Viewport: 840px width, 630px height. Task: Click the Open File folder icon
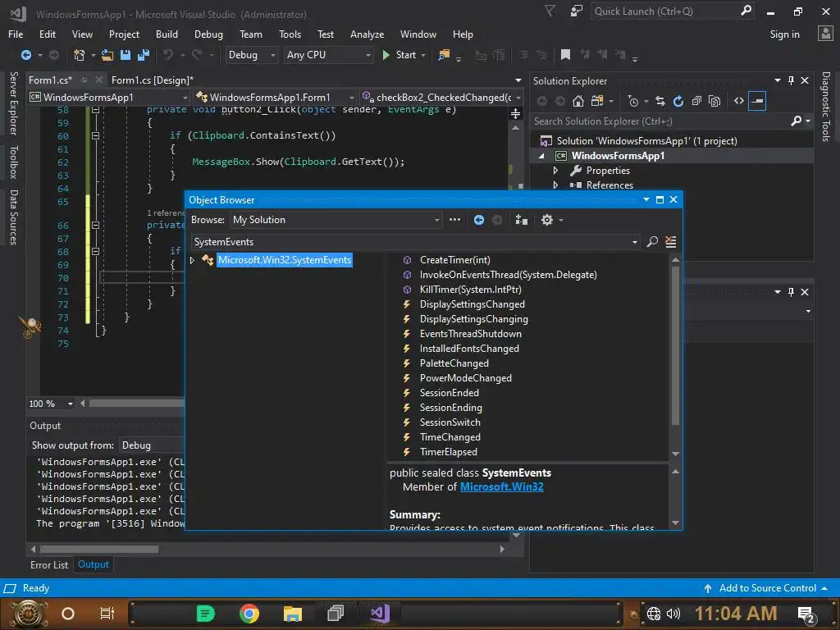point(107,55)
